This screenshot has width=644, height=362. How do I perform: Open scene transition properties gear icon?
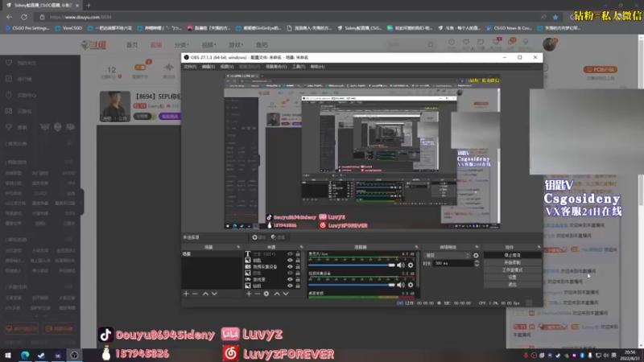click(476, 255)
